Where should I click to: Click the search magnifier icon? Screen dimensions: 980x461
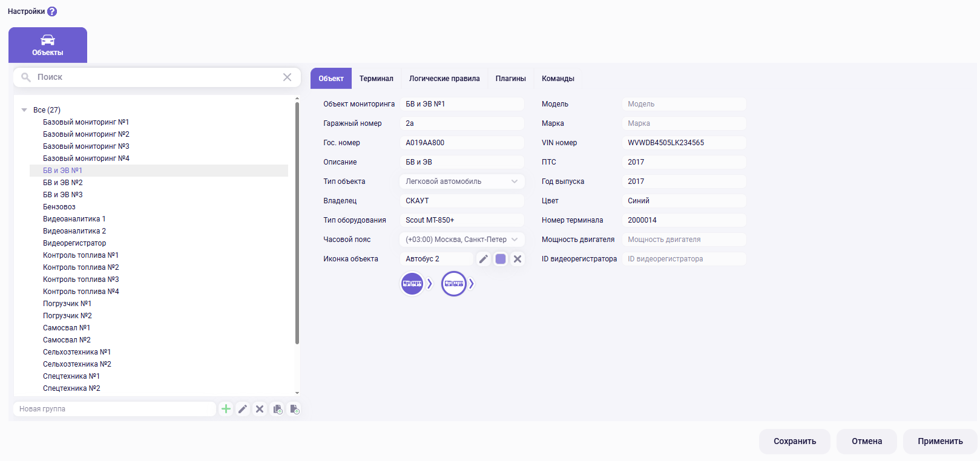click(x=26, y=77)
